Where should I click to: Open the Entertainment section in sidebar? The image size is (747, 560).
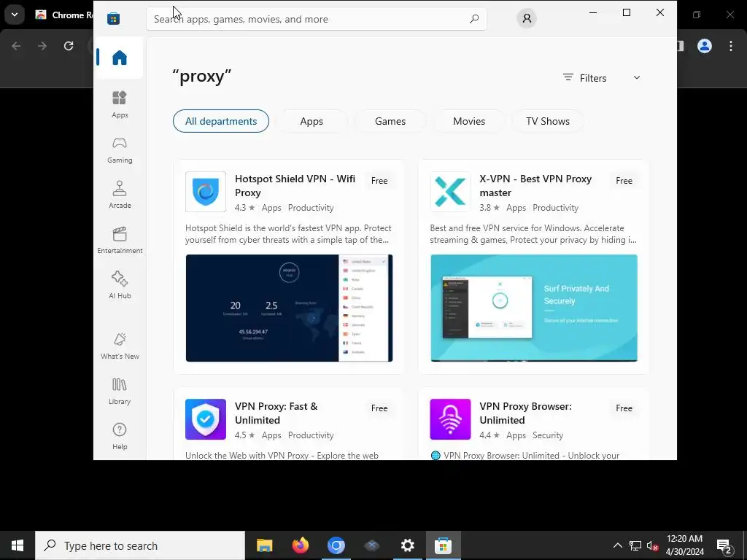point(120,241)
